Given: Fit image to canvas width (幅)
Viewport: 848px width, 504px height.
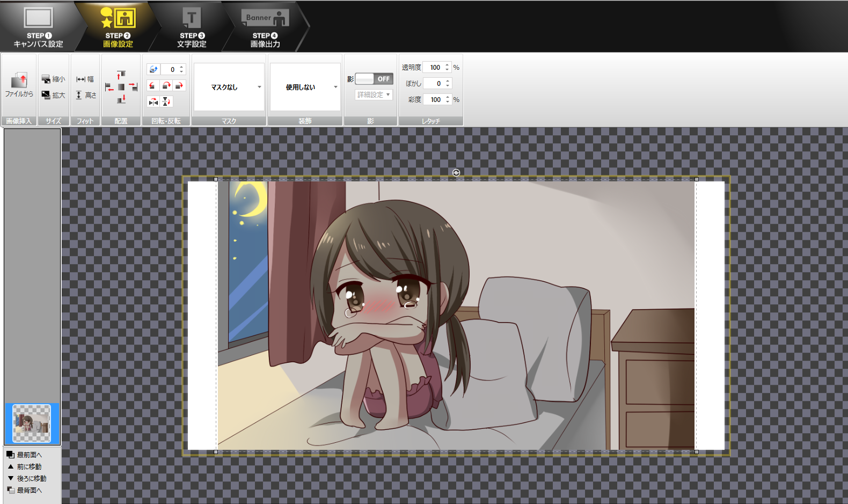Looking at the screenshot, I should coord(85,79).
